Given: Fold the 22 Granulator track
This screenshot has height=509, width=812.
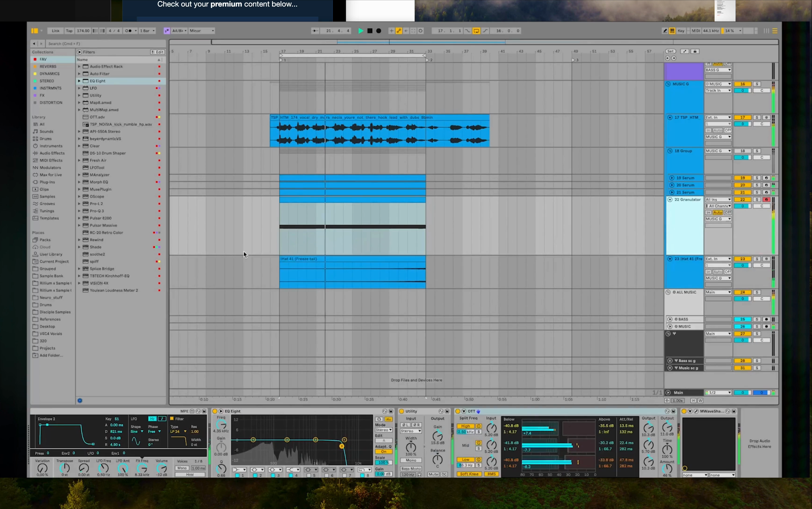Looking at the screenshot, I should [x=670, y=199].
